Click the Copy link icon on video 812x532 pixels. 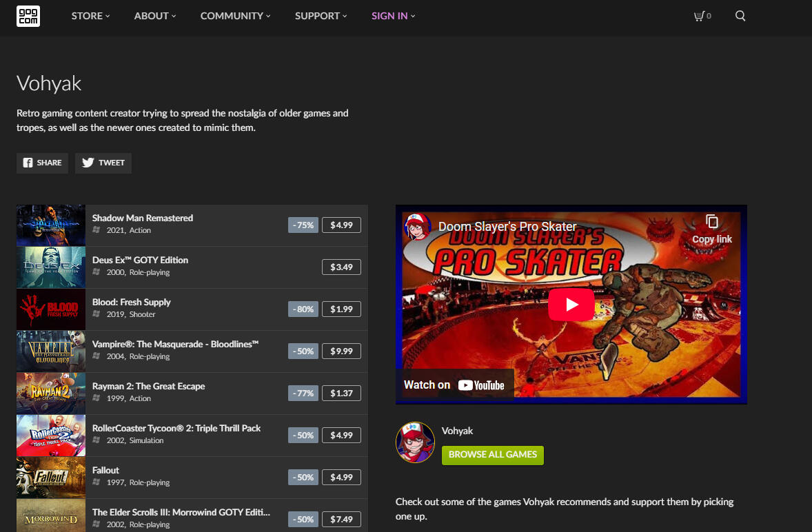[711, 228]
